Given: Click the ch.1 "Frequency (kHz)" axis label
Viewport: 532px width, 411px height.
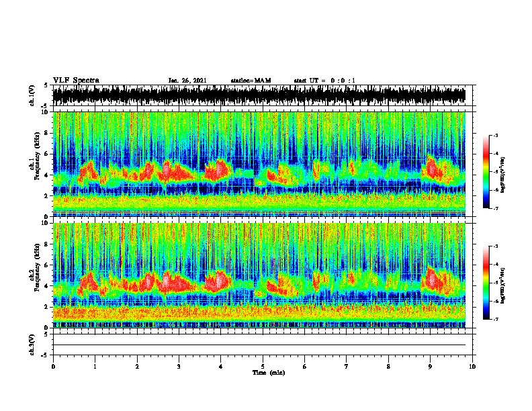Looking at the screenshot, I should pyautogui.click(x=37, y=156).
